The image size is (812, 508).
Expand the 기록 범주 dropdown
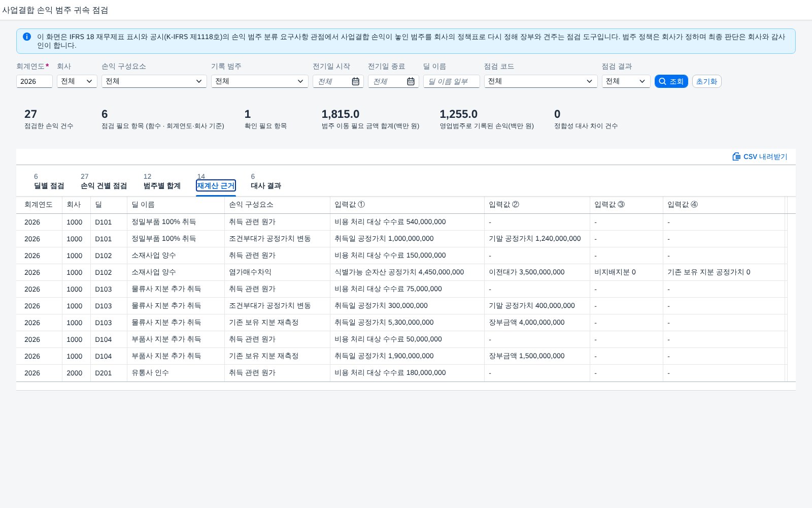(260, 81)
